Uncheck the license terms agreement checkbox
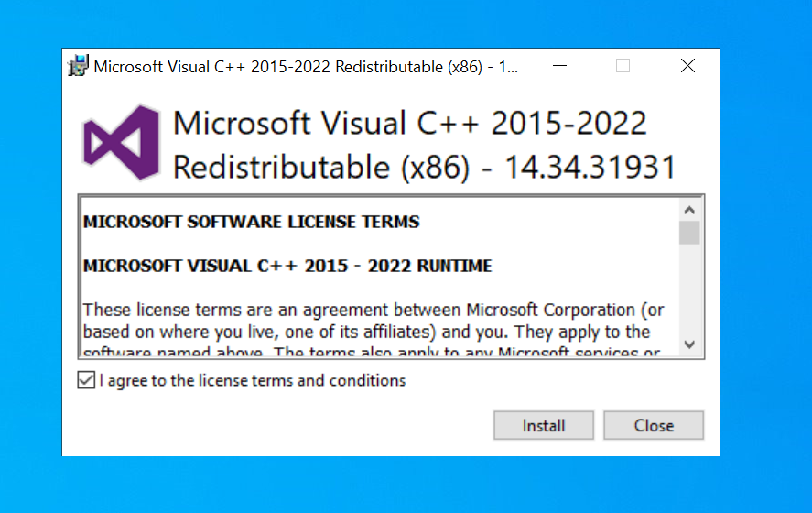 (x=86, y=380)
